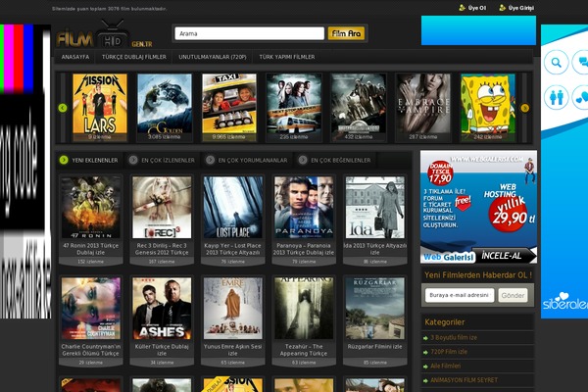Click 'Yunus Emre Aşkın Sesi izle' title
The height and width of the screenshot is (392, 588).
[233, 350]
